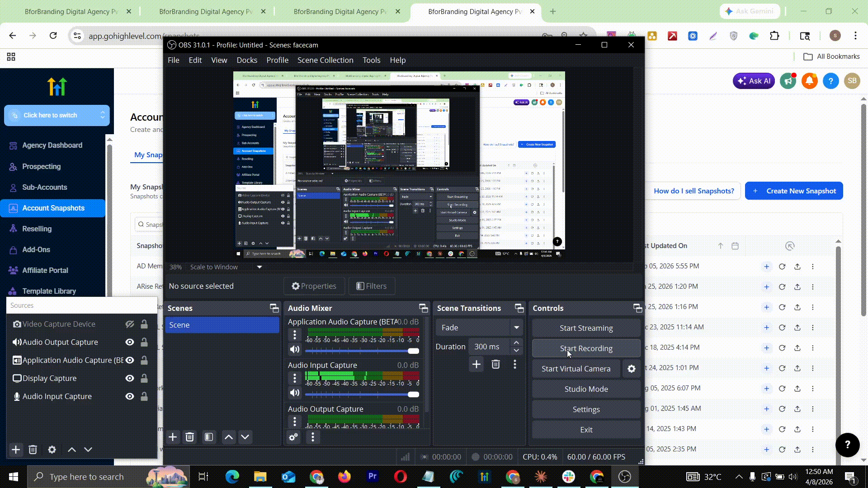868x488 pixels.
Task: Delete transition with trash icon
Action: pyautogui.click(x=495, y=364)
